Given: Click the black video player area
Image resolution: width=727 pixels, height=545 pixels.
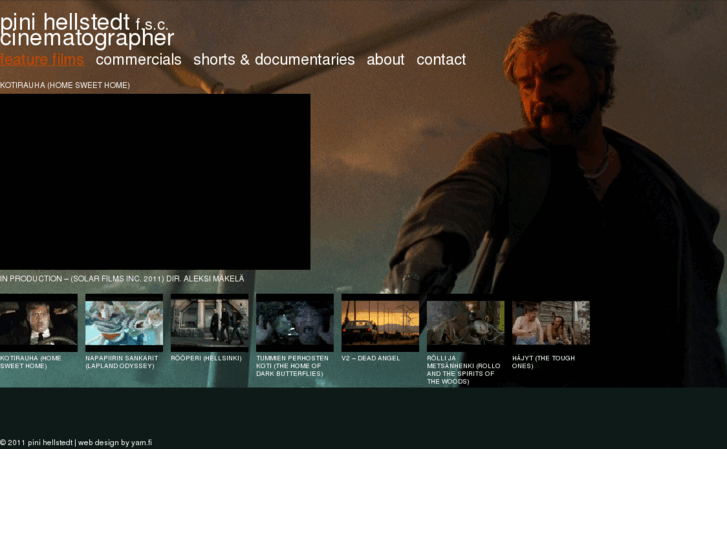Looking at the screenshot, I should [x=155, y=181].
